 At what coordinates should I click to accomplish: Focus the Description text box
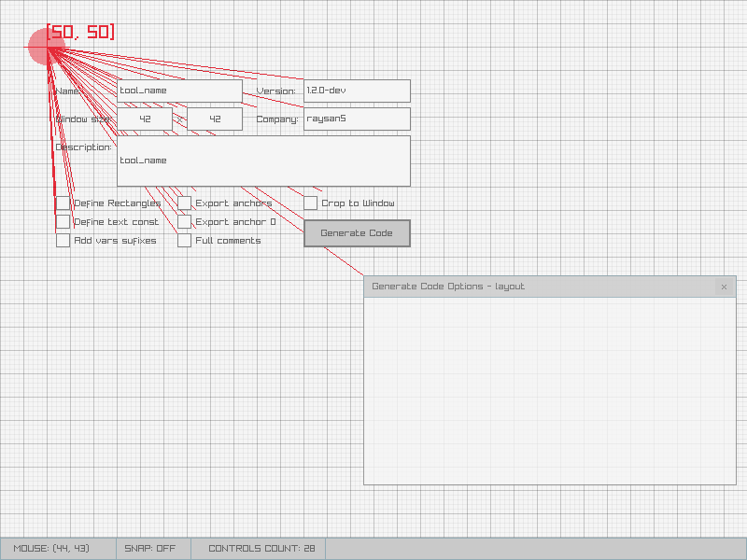[263, 161]
